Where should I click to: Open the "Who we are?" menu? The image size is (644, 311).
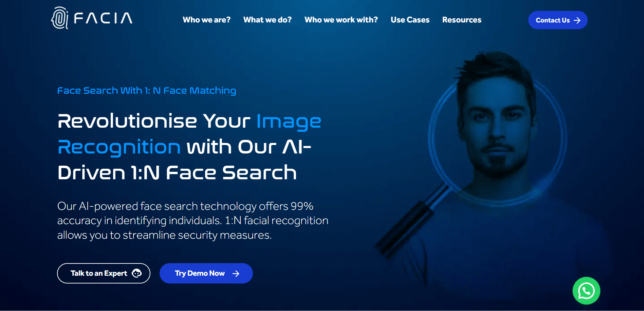tap(206, 20)
